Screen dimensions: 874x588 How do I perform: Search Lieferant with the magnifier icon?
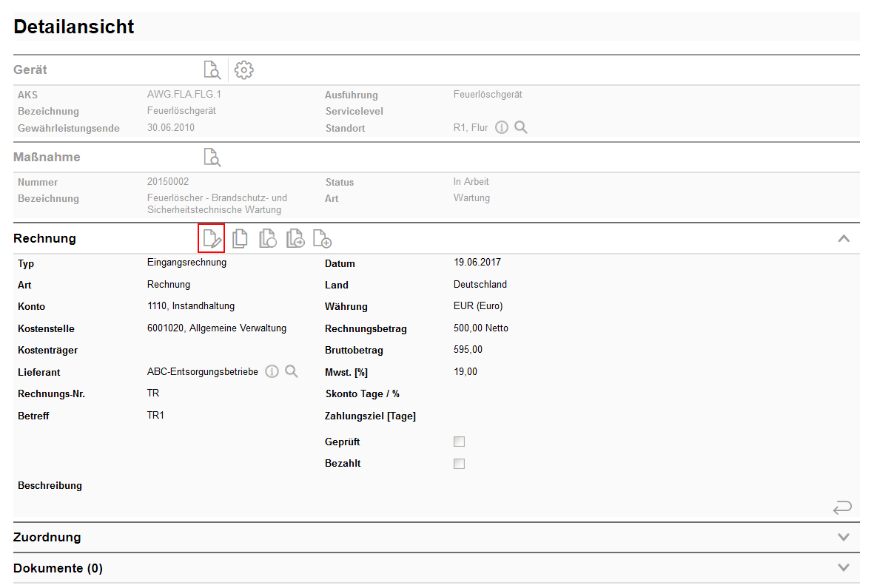click(292, 372)
